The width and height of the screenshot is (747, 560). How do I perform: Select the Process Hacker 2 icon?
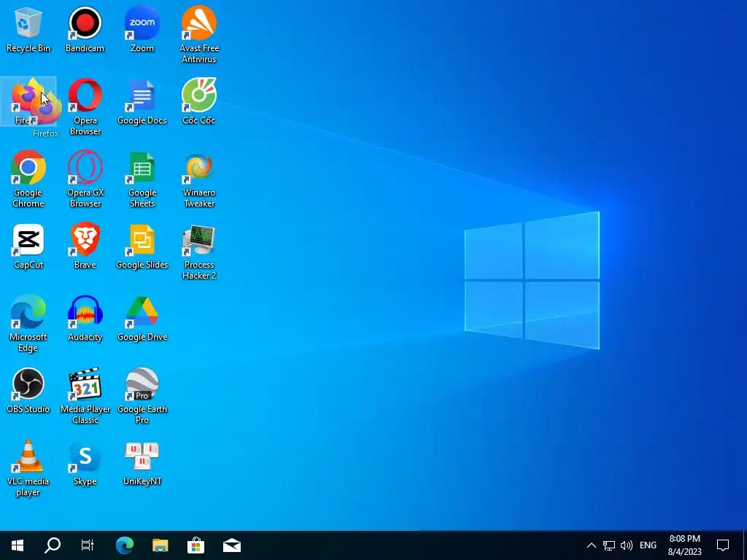click(x=199, y=252)
